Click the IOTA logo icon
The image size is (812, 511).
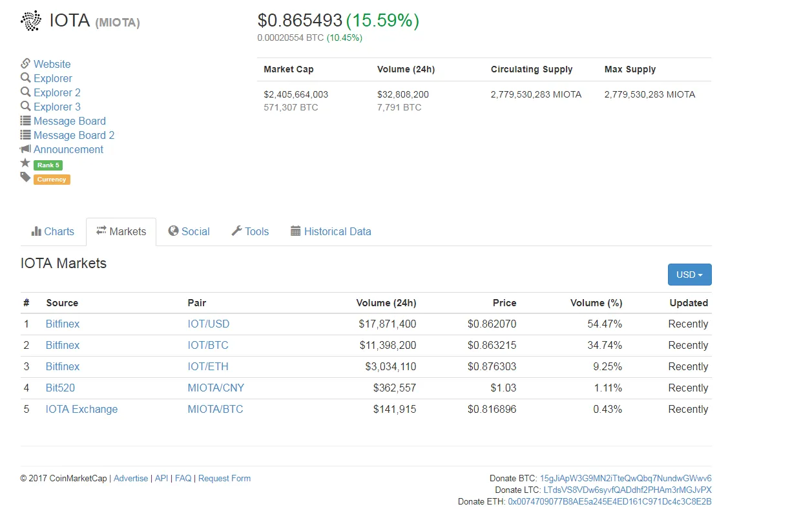point(31,21)
